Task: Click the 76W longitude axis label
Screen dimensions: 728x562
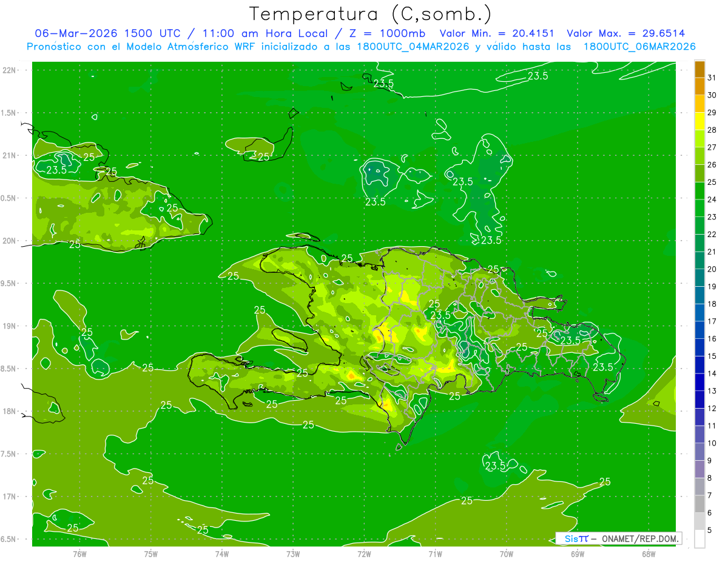Action: coord(79,554)
